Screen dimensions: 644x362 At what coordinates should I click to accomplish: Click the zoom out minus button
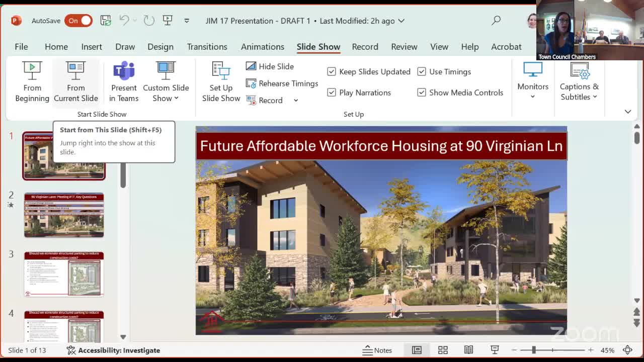pyautogui.click(x=514, y=350)
